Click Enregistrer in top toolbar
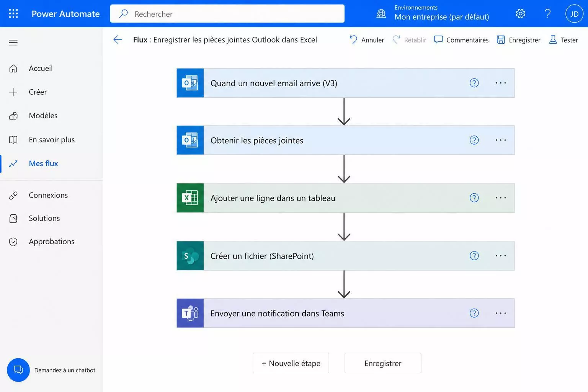 coord(518,40)
